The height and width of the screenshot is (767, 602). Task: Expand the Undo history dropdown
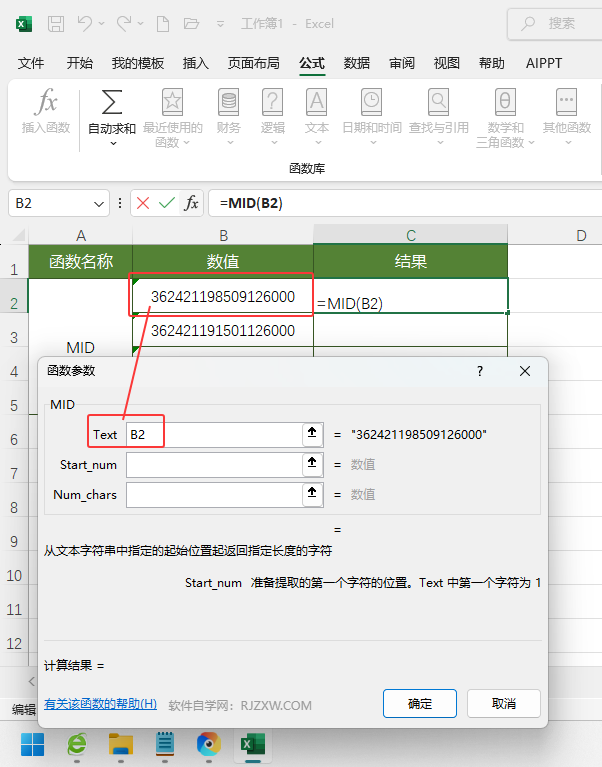point(101,23)
